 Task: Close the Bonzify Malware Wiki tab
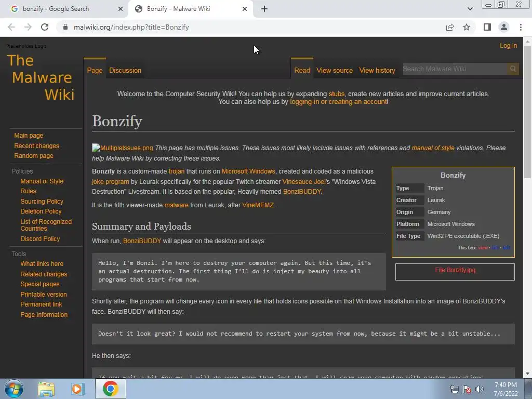click(x=245, y=9)
